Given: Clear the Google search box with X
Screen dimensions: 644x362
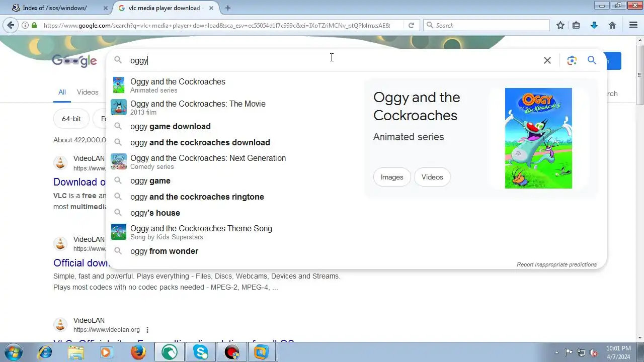Looking at the screenshot, I should [x=547, y=60].
